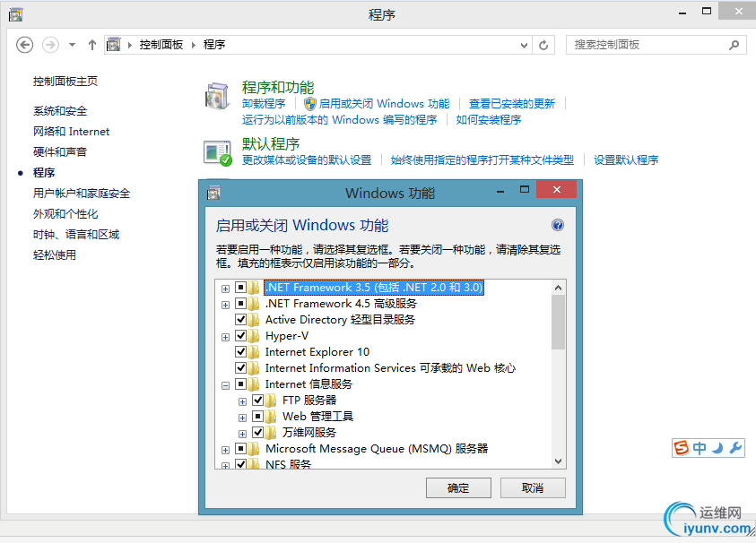This screenshot has width=756, height=543.
Task: Click scroll up arrow in feature list
Action: 559,289
